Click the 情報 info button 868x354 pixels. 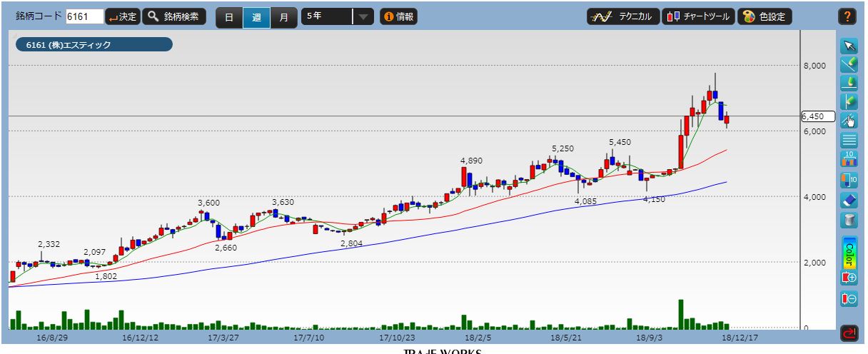398,17
